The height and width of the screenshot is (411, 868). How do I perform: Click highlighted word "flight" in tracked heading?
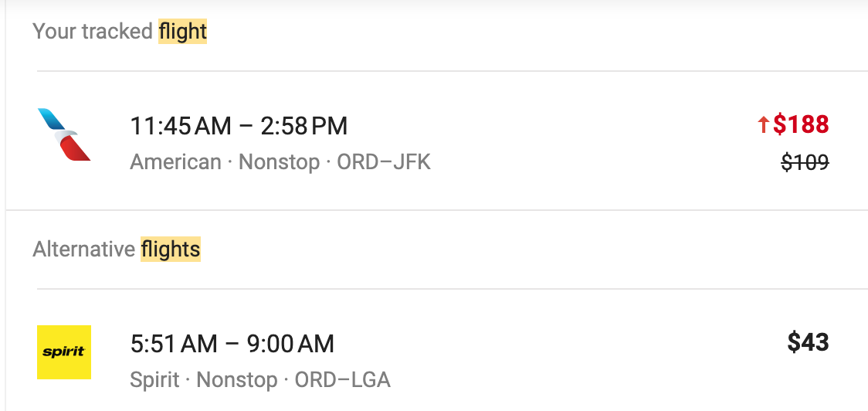point(183,32)
